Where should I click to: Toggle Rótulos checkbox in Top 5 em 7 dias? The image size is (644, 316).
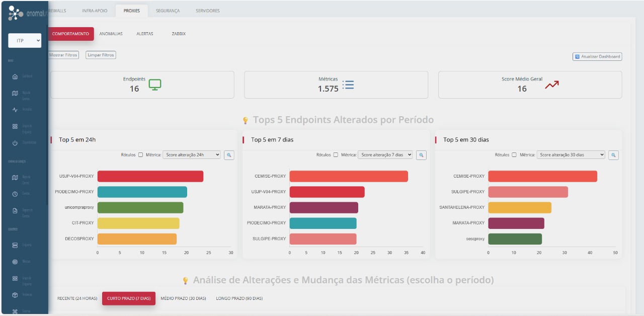pos(336,155)
